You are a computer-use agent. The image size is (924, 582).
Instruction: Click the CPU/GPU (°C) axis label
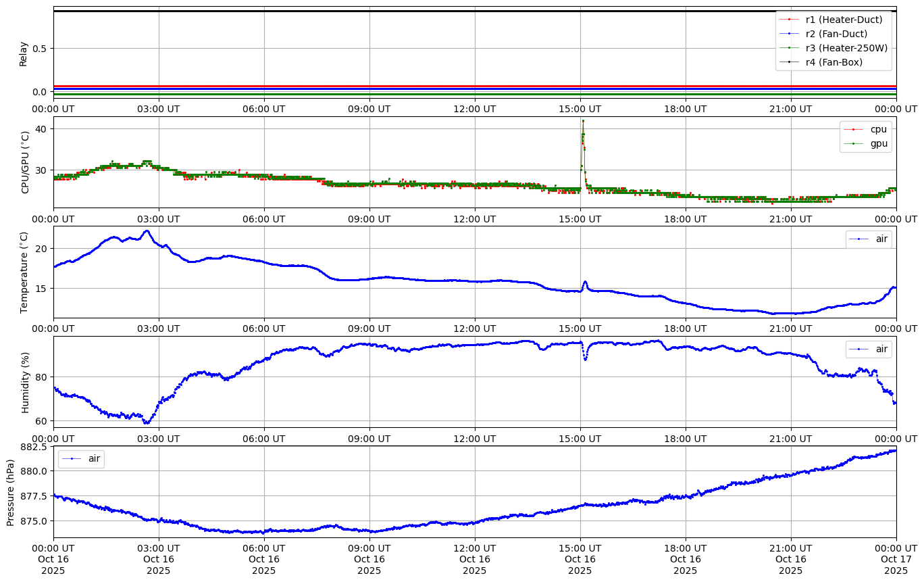(26, 162)
